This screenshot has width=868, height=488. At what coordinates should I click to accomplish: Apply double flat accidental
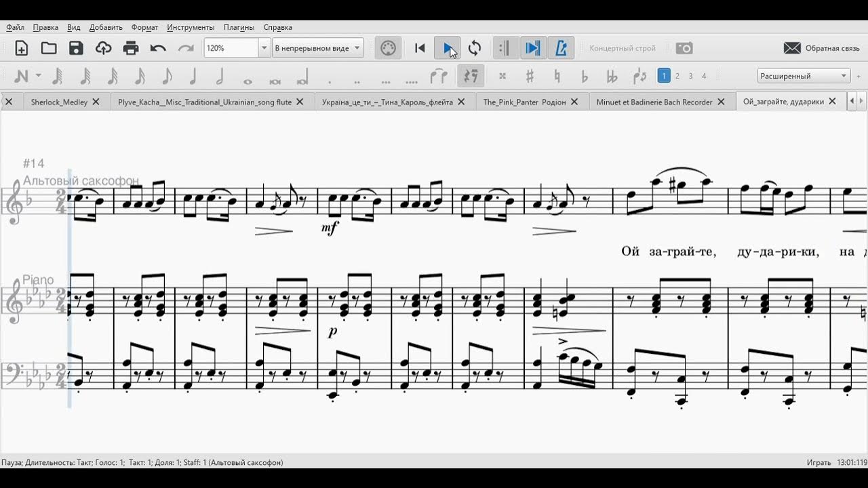(x=612, y=76)
